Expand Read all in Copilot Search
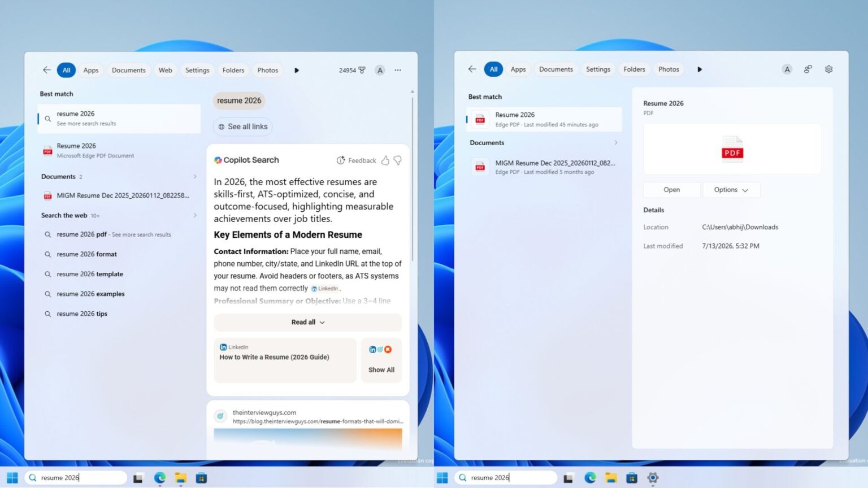 coord(307,322)
